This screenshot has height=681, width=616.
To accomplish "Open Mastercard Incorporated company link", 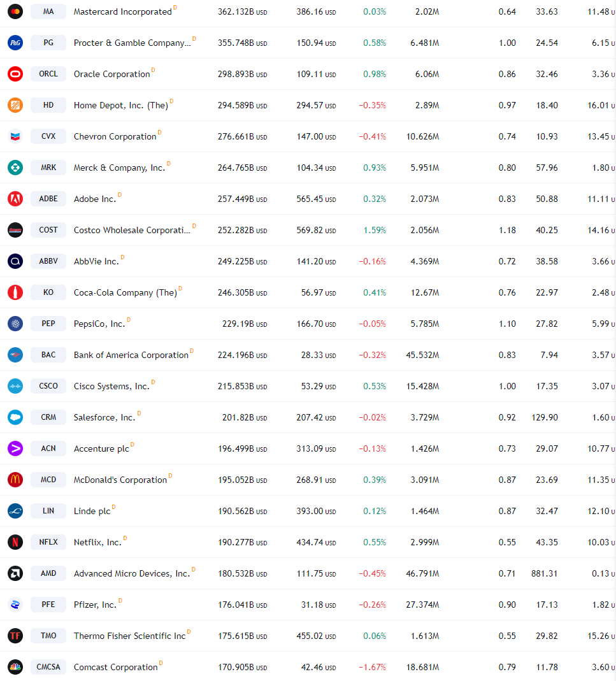I will (123, 11).
